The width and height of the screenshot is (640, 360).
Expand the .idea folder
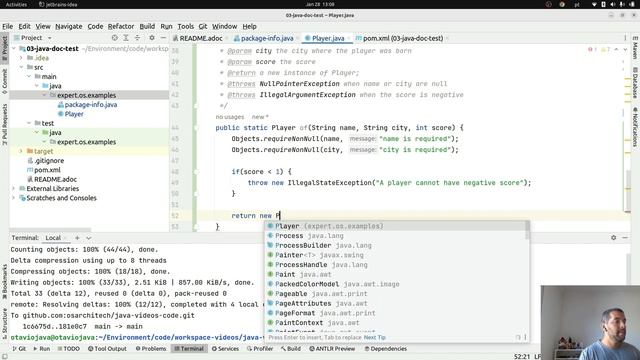(22, 58)
